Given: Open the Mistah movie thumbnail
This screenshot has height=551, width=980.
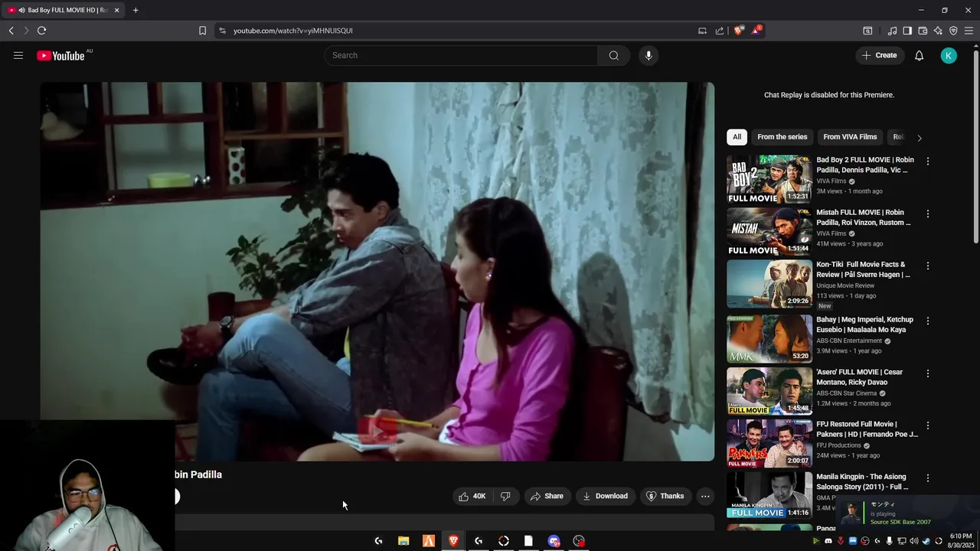Looking at the screenshot, I should click(769, 232).
